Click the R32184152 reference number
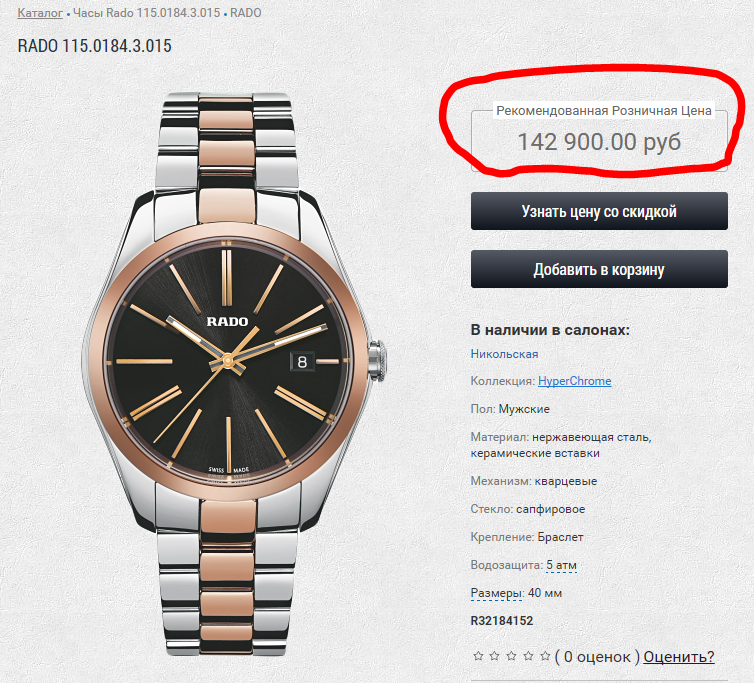Screen dimensions: 754x683 coord(502,621)
